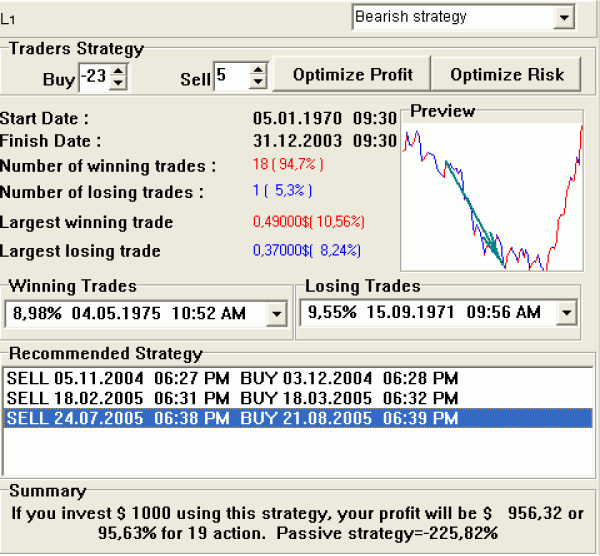This screenshot has width=600, height=556.
Task: Expand the Winning Trades dropdown
Action: coord(277,314)
